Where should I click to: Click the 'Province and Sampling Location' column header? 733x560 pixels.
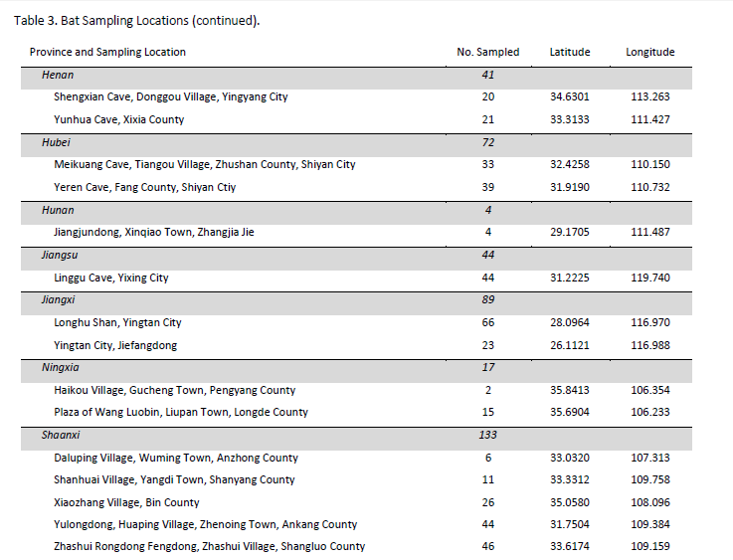coord(107,52)
